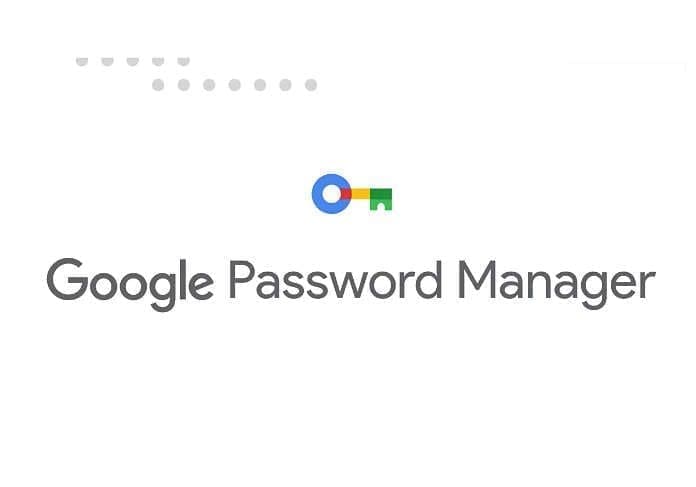Click the capital "M" in Manager
This screenshot has width=696, height=487.
click(478, 279)
